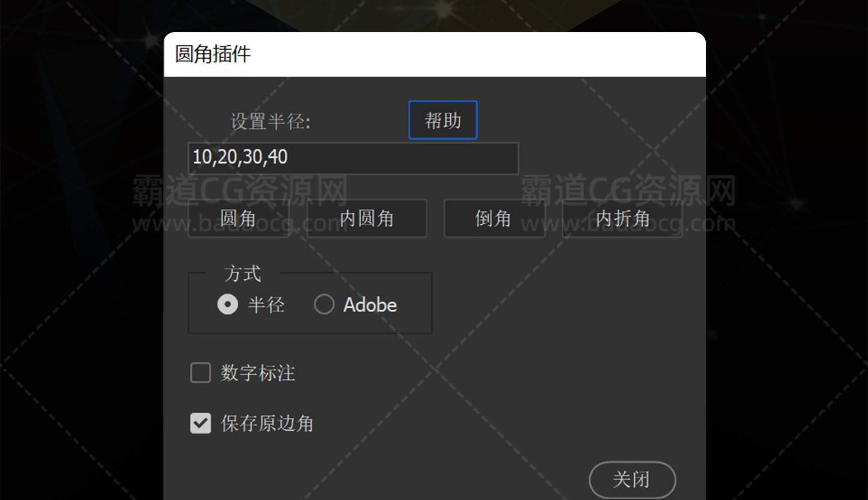Screen dimensions: 868x500
Task: Disable the 保存原边角 keep original corners option
Action: (201, 423)
